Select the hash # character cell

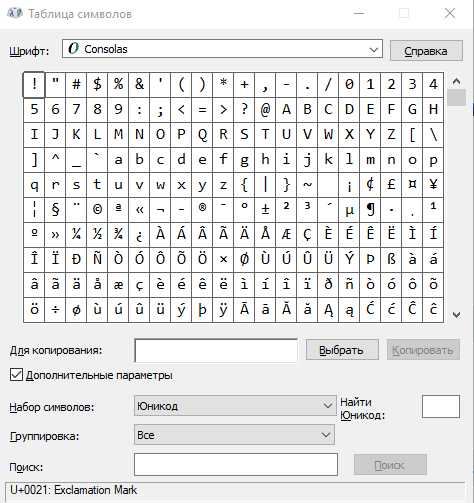tap(76, 85)
